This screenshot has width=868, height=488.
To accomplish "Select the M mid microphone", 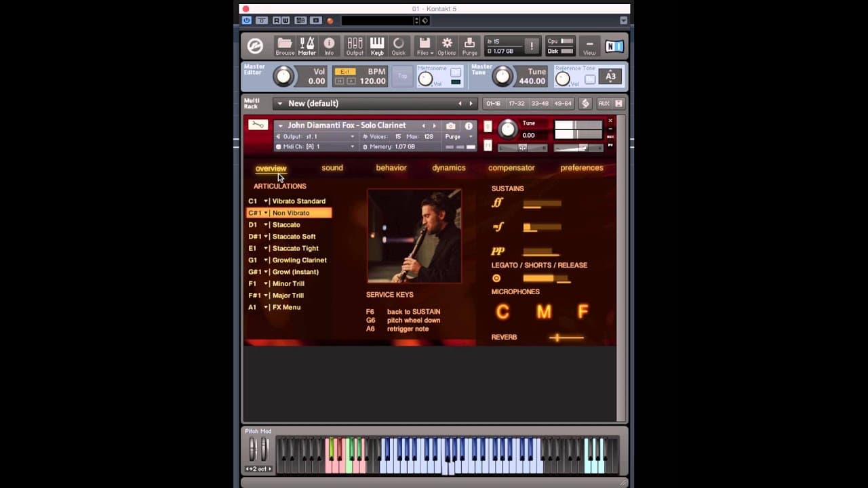I will [544, 312].
